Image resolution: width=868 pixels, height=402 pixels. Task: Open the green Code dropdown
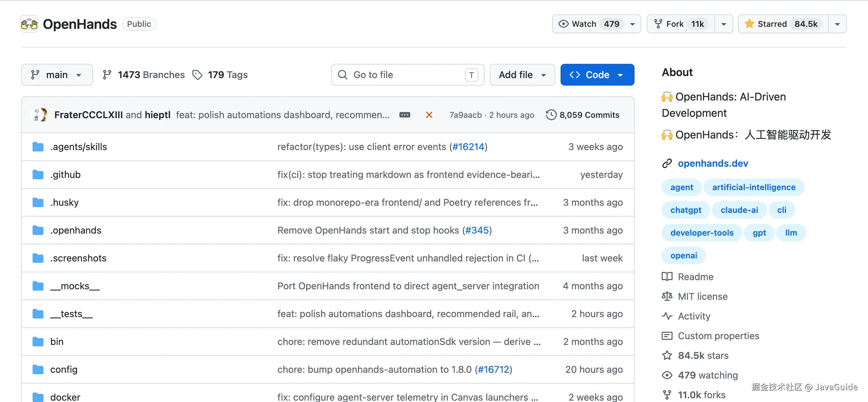pyautogui.click(x=597, y=75)
